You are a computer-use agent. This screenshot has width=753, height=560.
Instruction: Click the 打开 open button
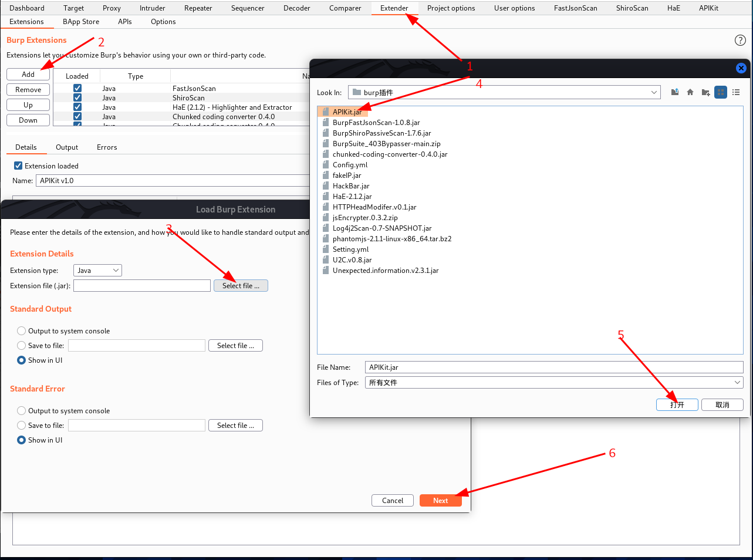(677, 405)
